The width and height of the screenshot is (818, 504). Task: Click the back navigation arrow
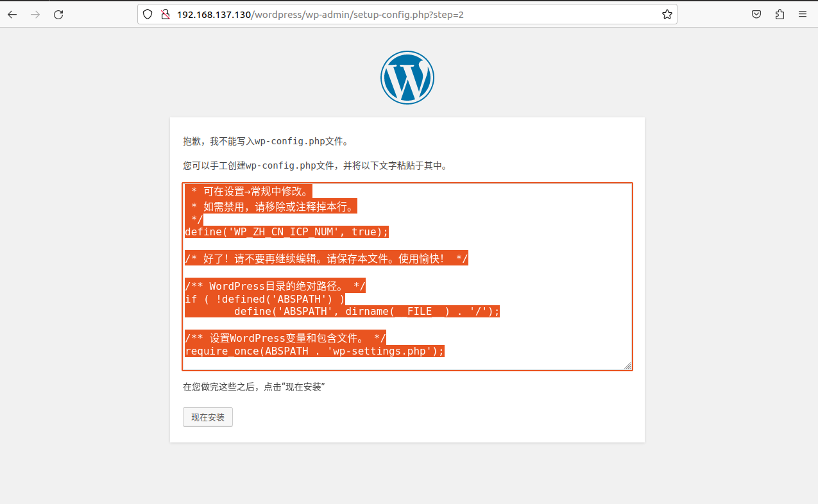tap(12, 14)
